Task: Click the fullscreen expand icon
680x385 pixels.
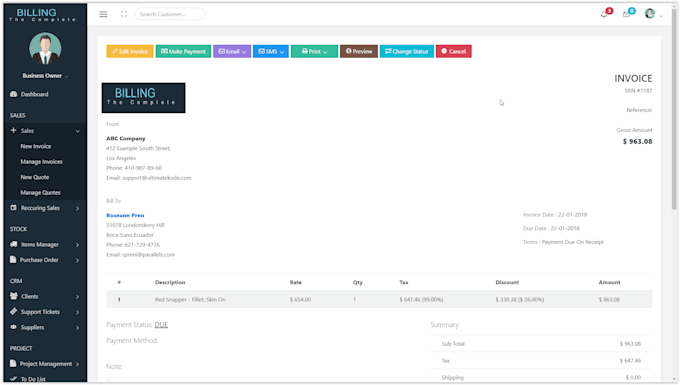Action: click(x=124, y=14)
